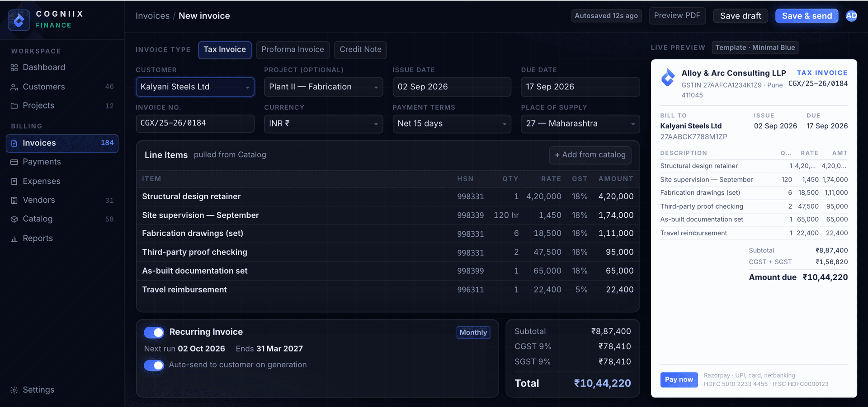Click Next run date 02 Oct 2026
Image resolution: width=868 pixels, height=407 pixels.
201,349
